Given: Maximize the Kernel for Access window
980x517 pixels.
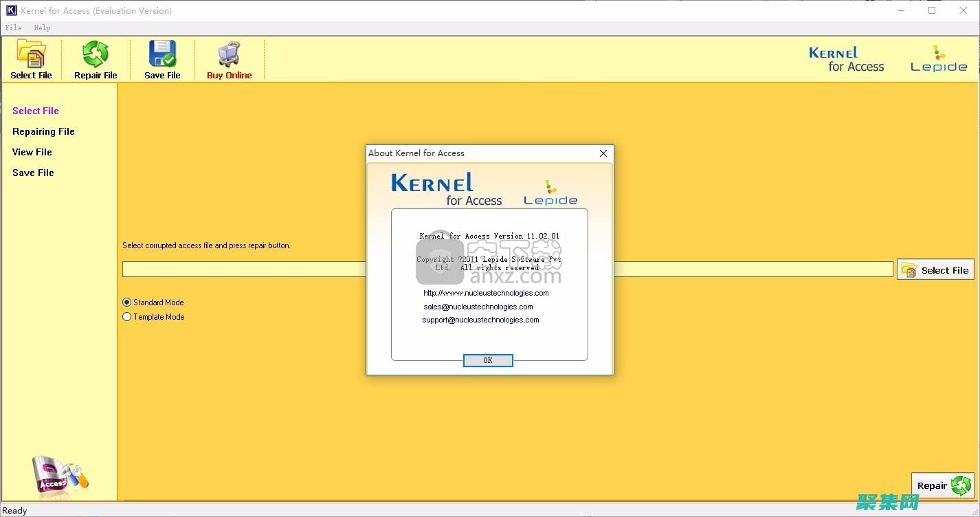Looking at the screenshot, I should coord(932,10).
